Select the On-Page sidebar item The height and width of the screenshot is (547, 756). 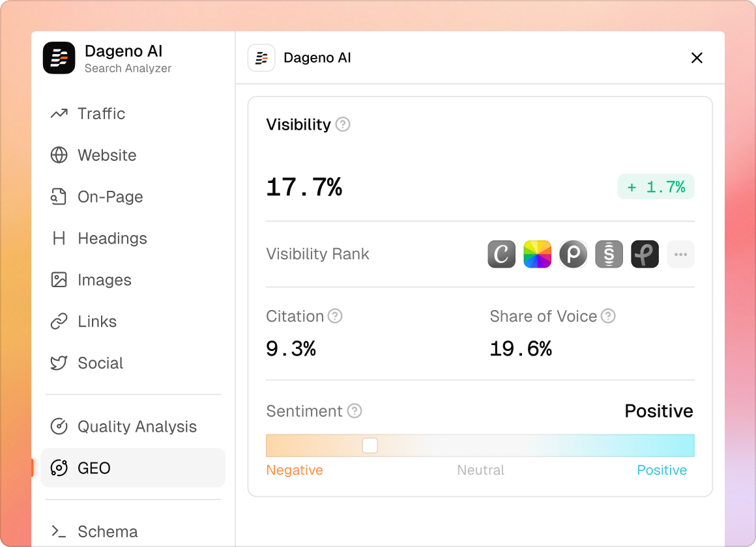(x=110, y=197)
